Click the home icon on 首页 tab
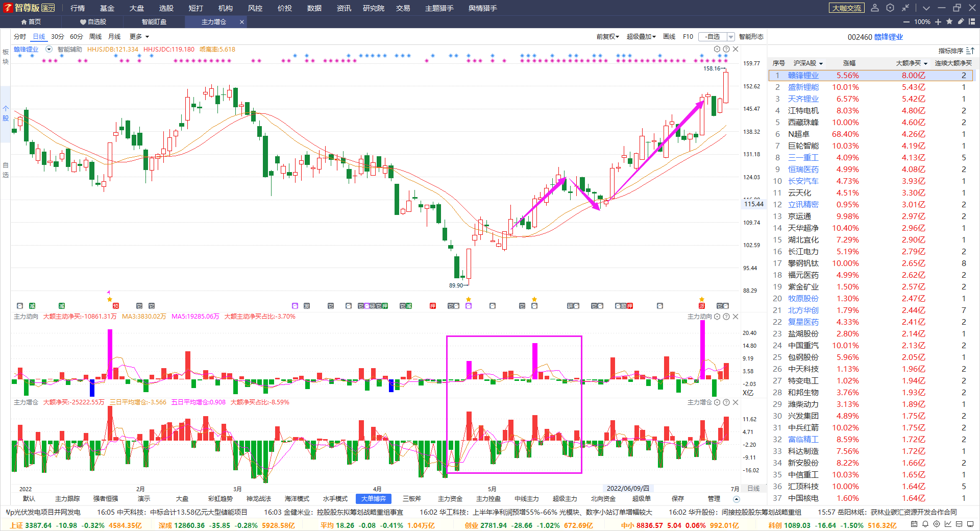980x531 pixels. click(24, 22)
